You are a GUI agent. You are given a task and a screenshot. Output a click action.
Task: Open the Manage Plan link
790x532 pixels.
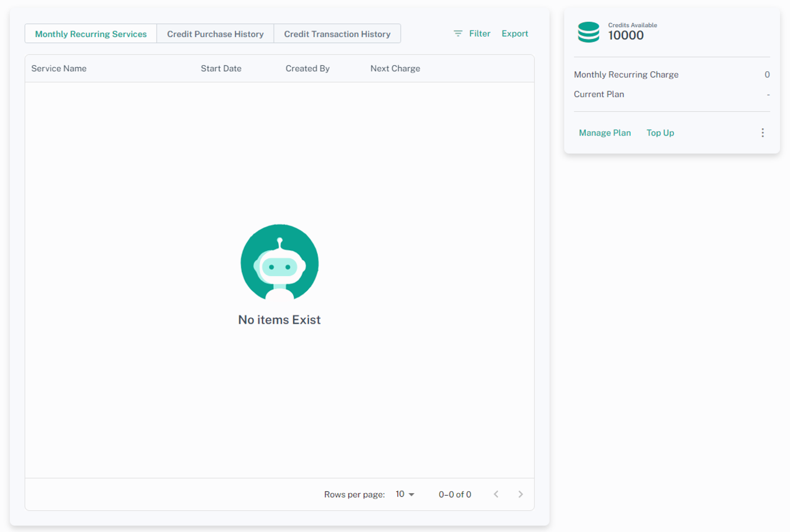click(x=605, y=133)
